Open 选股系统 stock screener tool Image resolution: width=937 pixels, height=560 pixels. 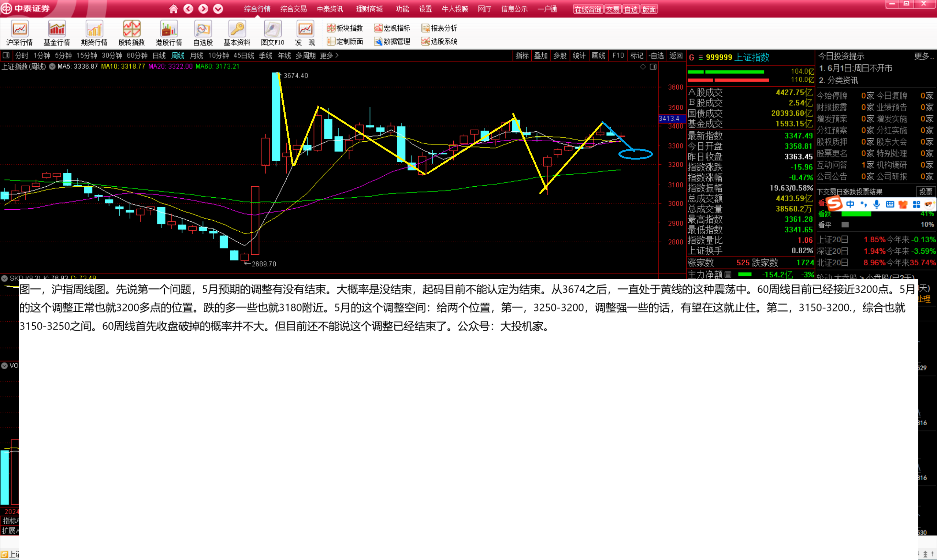pos(439,41)
